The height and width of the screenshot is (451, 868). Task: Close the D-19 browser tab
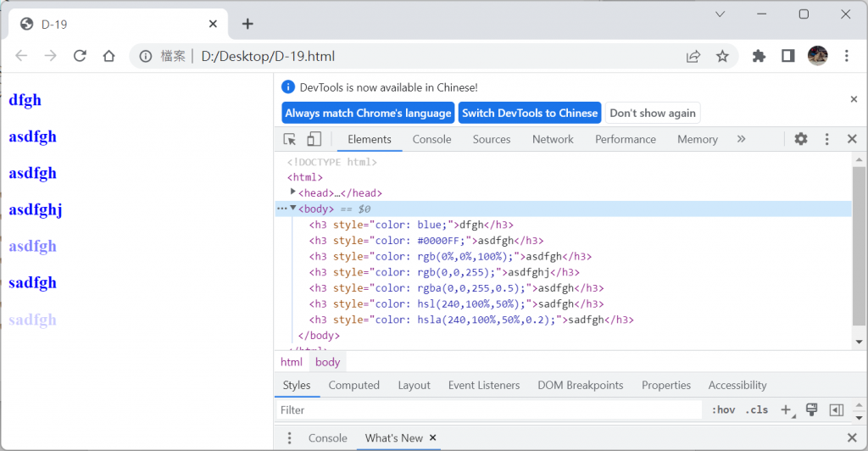pos(213,24)
